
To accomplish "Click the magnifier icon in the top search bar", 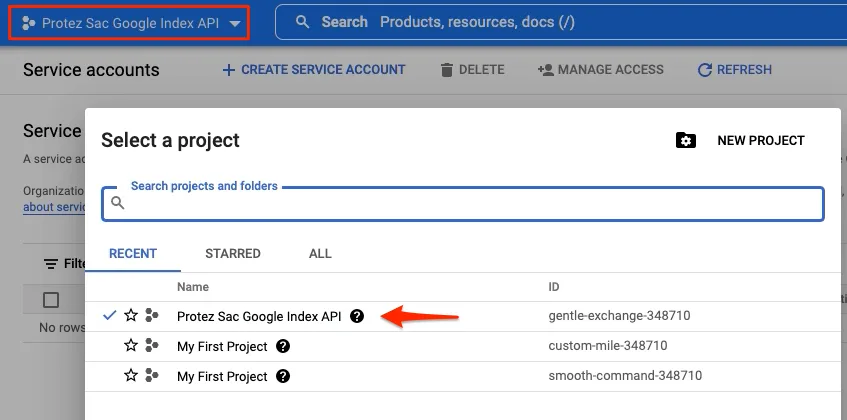I will (303, 22).
